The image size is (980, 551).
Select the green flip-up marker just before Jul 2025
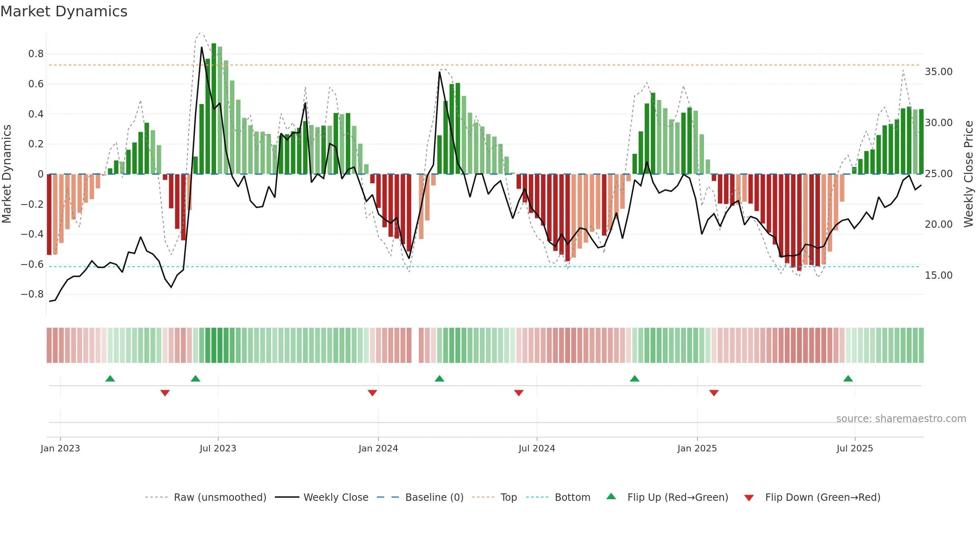coord(848,378)
